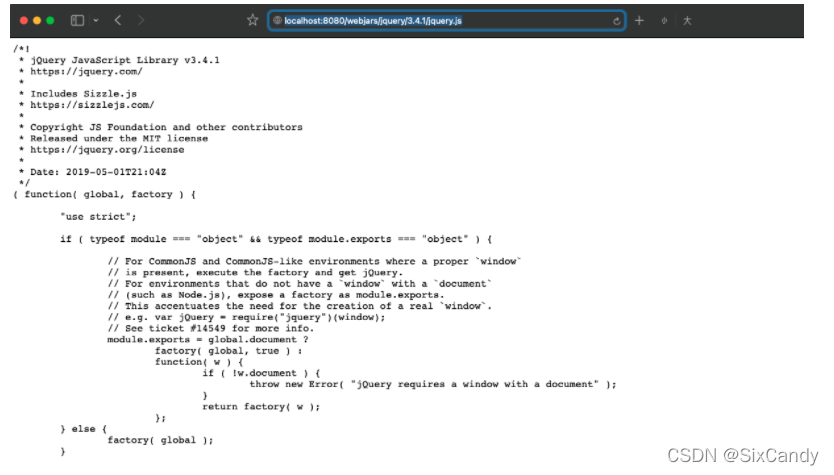834x475 pixels.
Task: Click the 'if ( typeof module' condition line
Action: coord(276,239)
